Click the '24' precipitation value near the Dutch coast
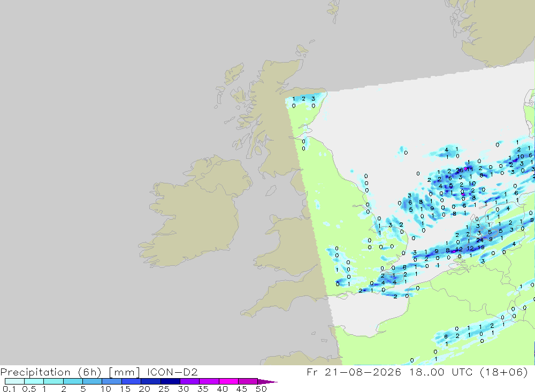 pos(480,240)
